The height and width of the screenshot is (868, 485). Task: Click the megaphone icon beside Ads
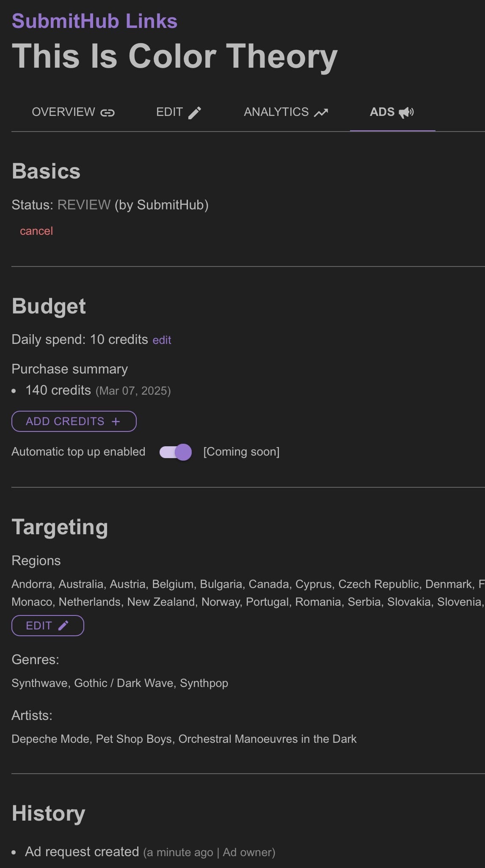pyautogui.click(x=406, y=112)
